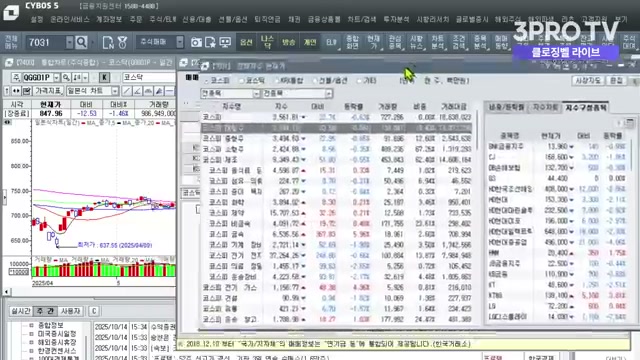Click the 주 button before QGG01P
Screen dimensions: 640x360
[x=16, y=77]
